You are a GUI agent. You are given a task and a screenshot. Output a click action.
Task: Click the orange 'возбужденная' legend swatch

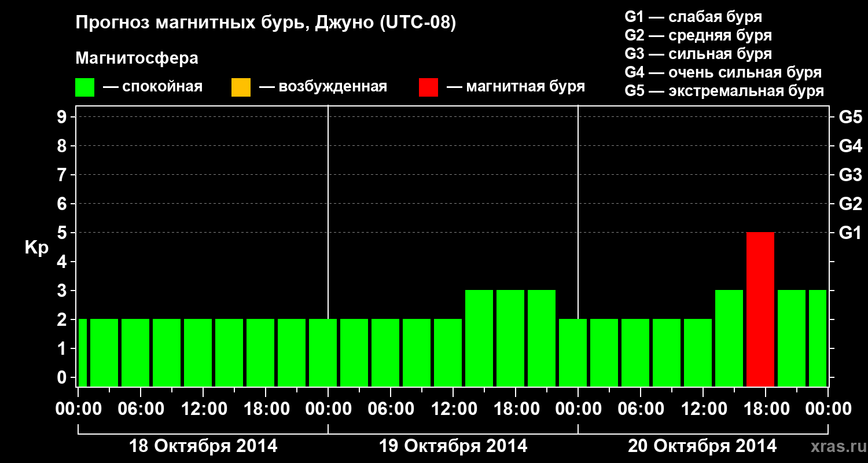pos(241,87)
